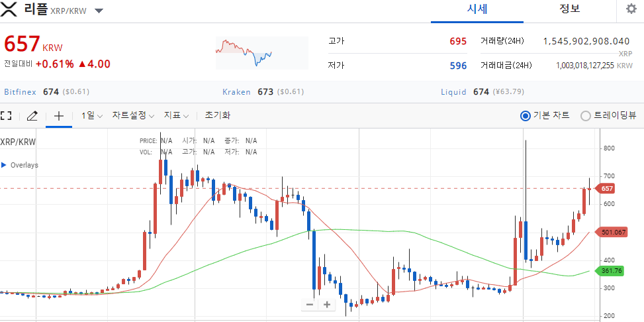Click the ▲4.00 change amount
Image resolution: width=644 pixels, height=322 pixels.
point(94,64)
